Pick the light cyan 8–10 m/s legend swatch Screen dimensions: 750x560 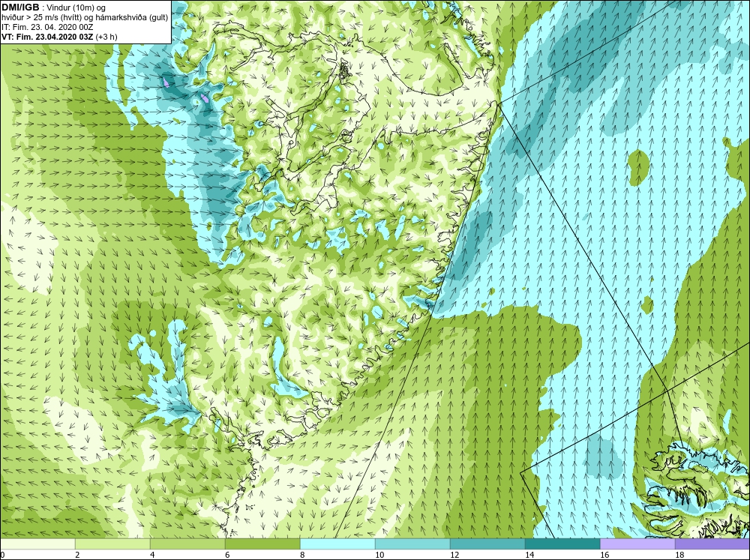[337, 544]
